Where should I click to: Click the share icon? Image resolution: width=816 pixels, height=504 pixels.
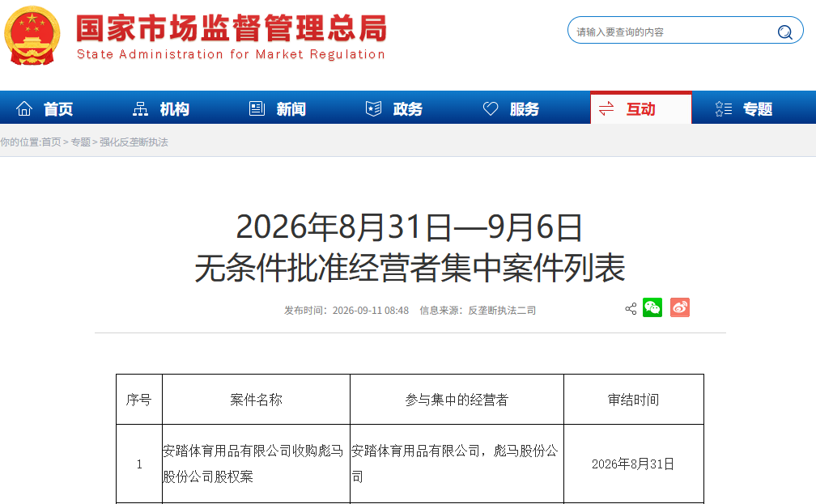pyautogui.click(x=631, y=309)
